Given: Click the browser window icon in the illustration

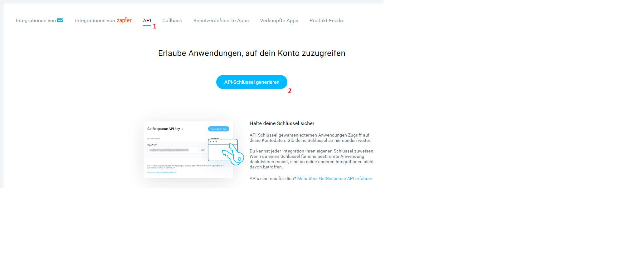Looking at the screenshot, I should click(x=223, y=150).
